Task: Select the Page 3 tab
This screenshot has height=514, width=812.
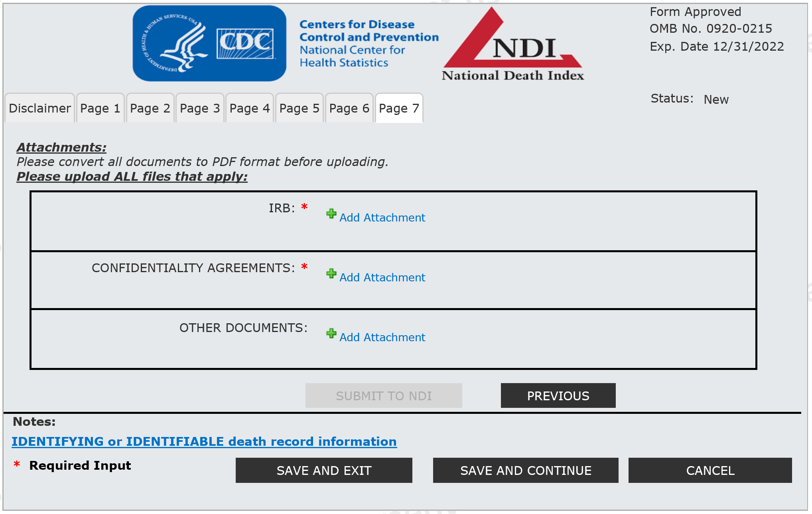Action: [200, 108]
